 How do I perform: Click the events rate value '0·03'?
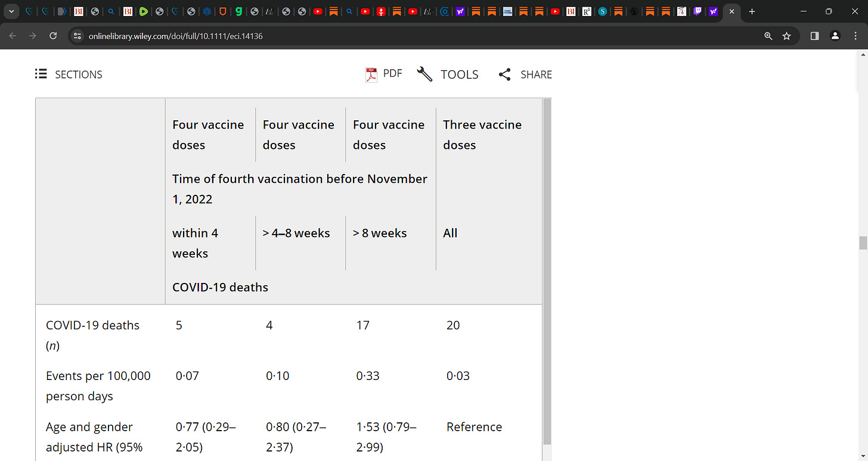point(458,376)
